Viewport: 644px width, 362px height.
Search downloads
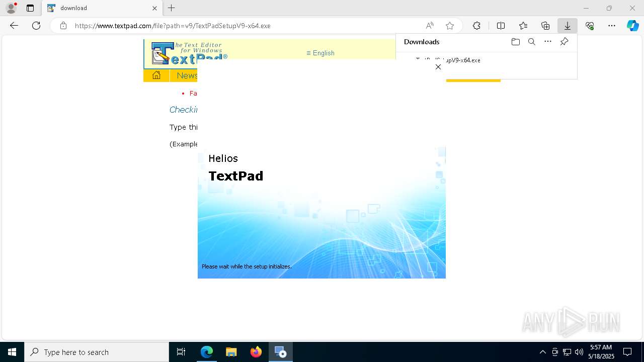[531, 42]
